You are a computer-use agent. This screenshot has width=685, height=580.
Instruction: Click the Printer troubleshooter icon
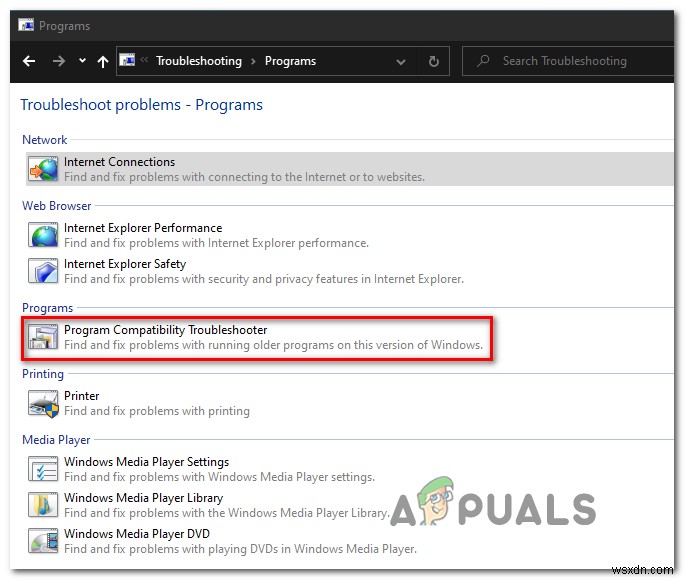point(43,404)
